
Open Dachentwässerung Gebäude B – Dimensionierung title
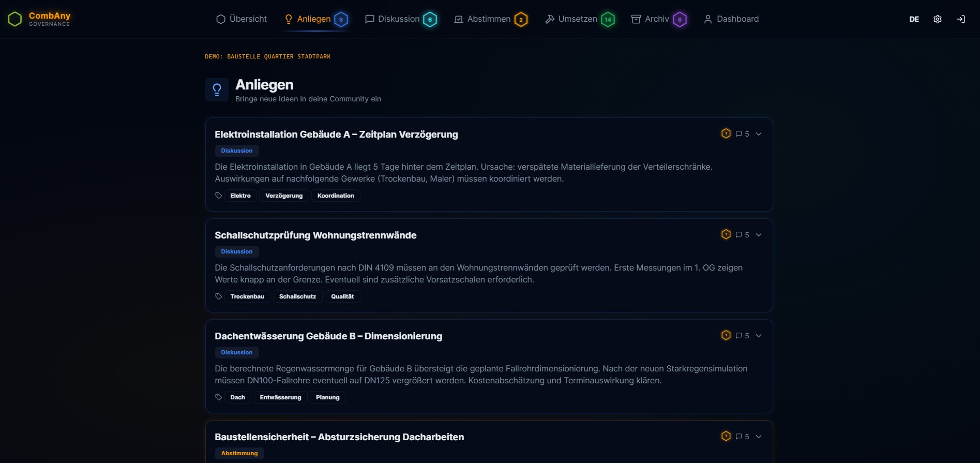[x=328, y=336]
